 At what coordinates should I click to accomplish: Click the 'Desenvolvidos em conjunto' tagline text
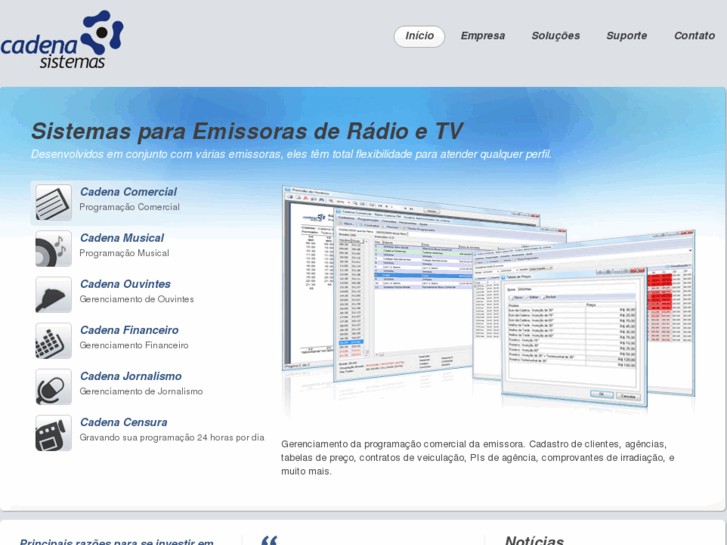pyautogui.click(x=291, y=154)
